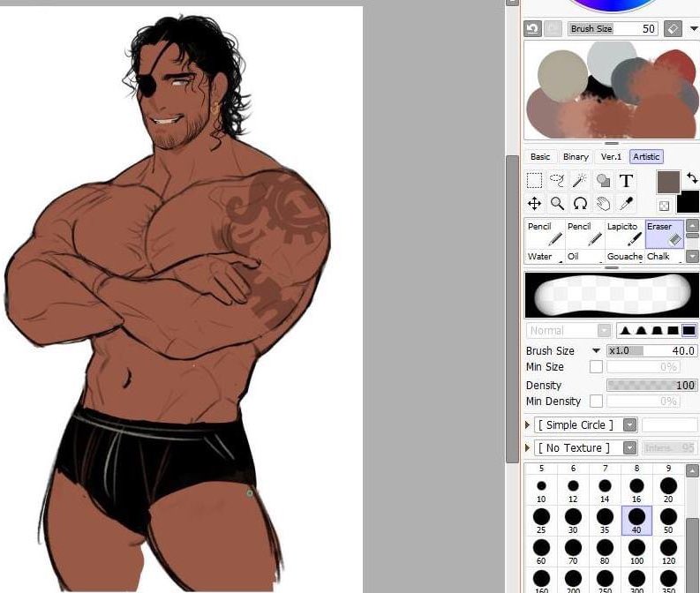This screenshot has width=700, height=593.
Task: Choose brush size preset 100
Action: (x=636, y=552)
